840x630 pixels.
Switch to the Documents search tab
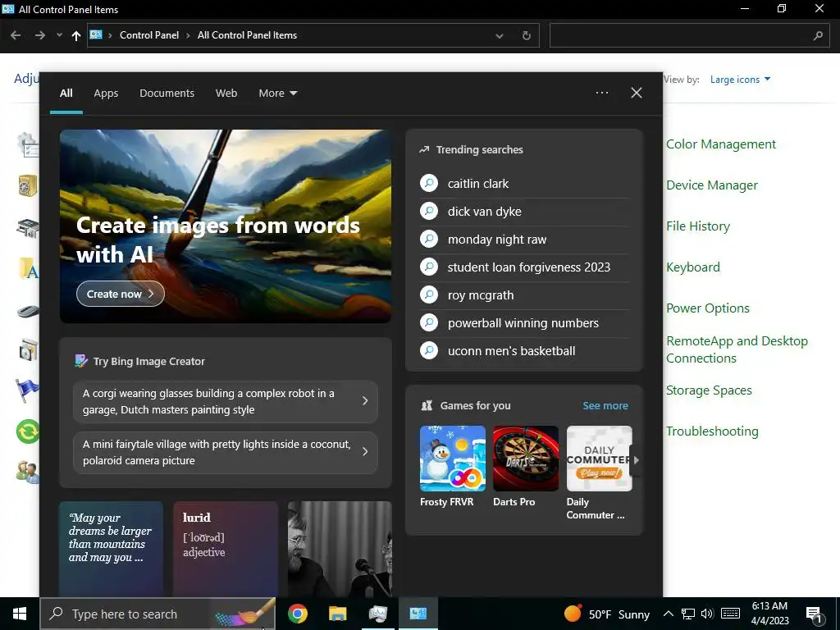(167, 94)
